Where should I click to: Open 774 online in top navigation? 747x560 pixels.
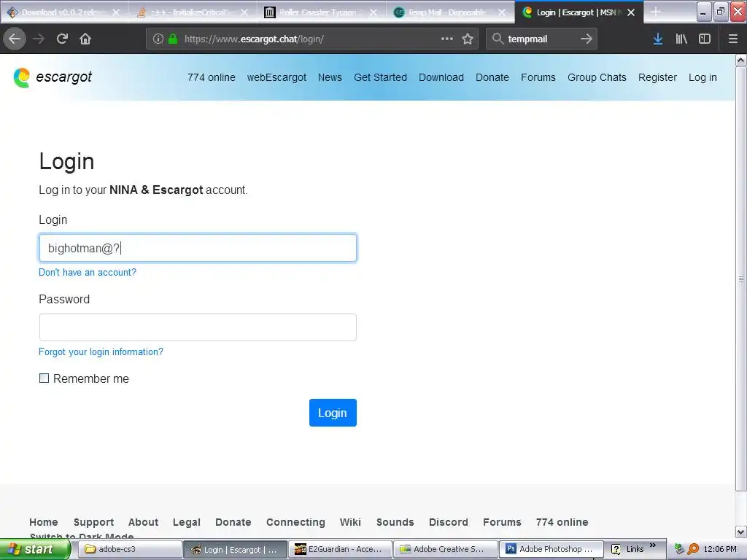211,77
